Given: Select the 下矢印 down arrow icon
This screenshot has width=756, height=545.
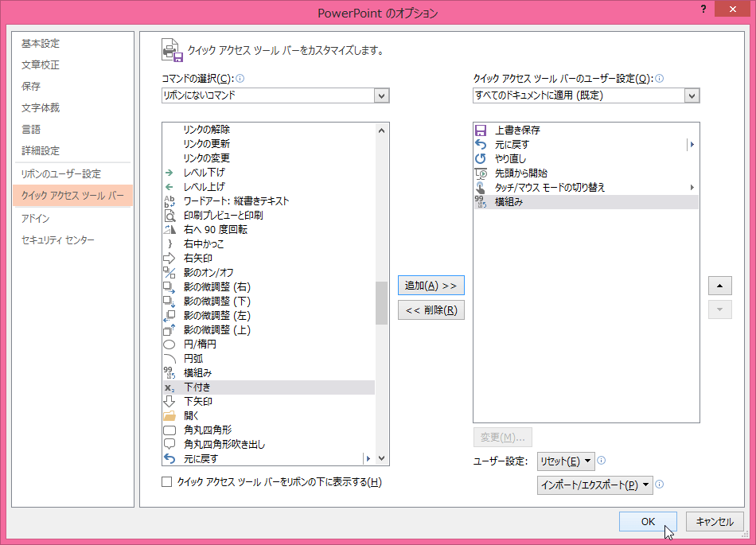Looking at the screenshot, I should click(x=170, y=402).
